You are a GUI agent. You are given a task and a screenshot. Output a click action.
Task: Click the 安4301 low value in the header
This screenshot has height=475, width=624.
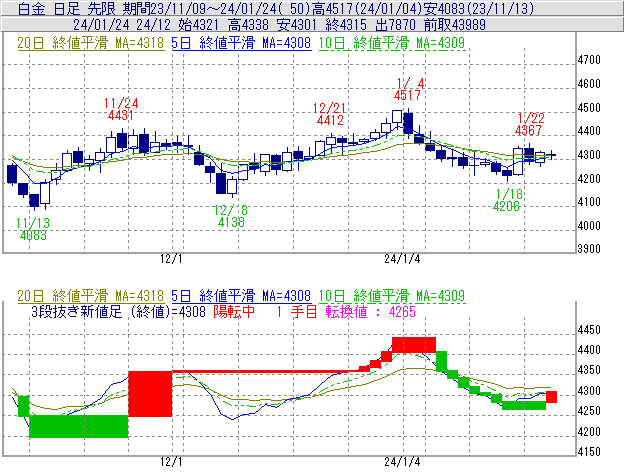click(297, 25)
